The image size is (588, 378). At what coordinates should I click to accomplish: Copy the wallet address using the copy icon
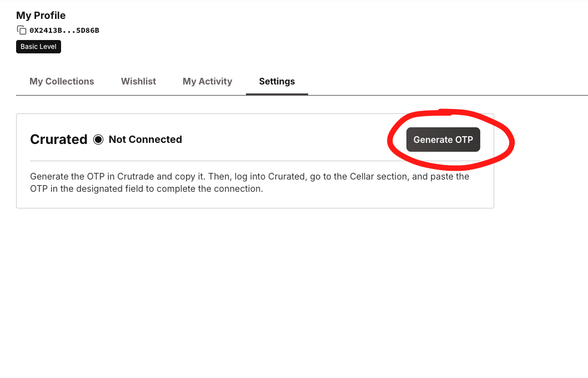coord(21,30)
